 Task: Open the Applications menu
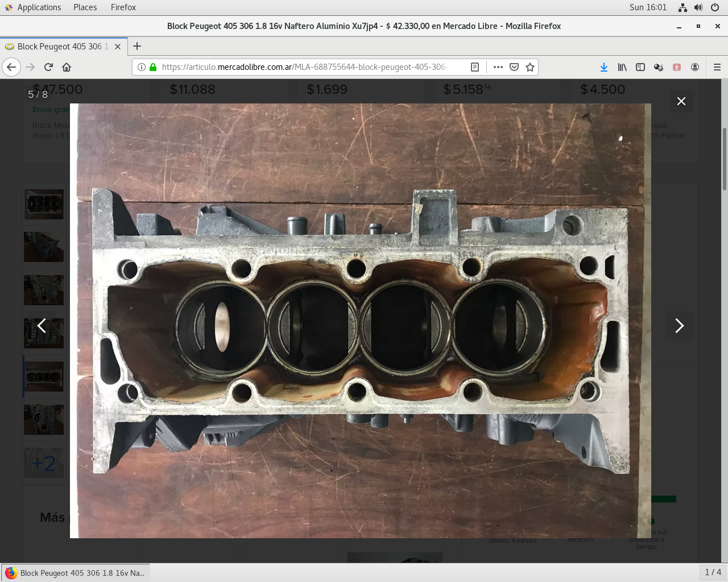click(33, 7)
